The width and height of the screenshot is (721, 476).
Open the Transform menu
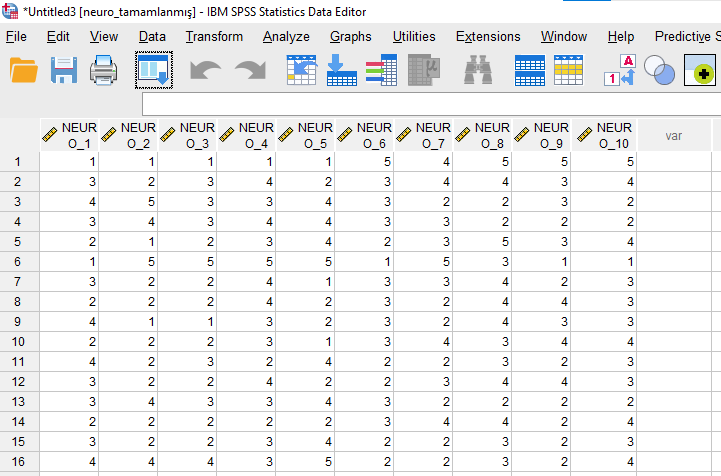(x=214, y=36)
